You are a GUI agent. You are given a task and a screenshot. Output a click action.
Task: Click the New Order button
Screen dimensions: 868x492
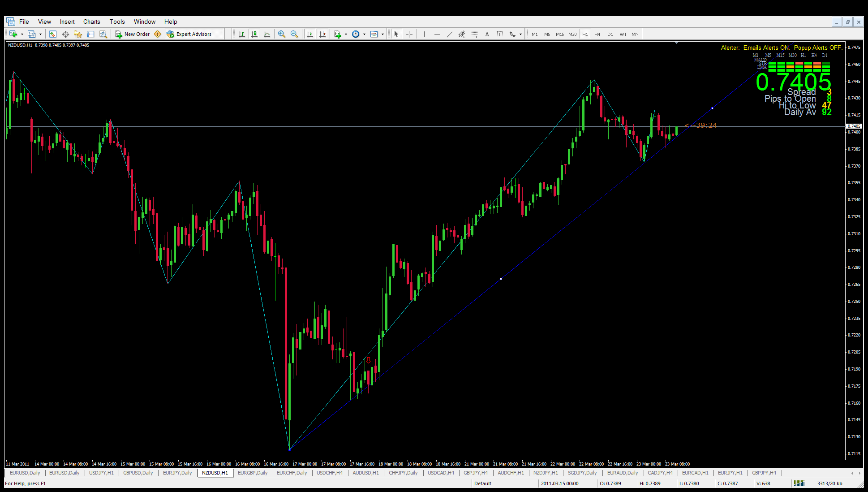133,34
